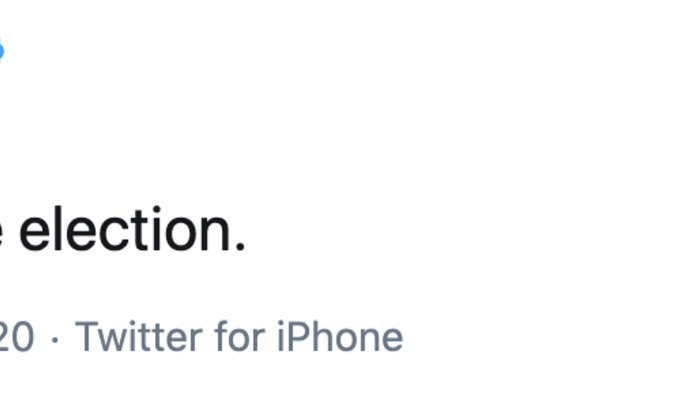This screenshot has height=400, width=700.
Task: Click the letter "n" ending "election"
Action: click(213, 233)
